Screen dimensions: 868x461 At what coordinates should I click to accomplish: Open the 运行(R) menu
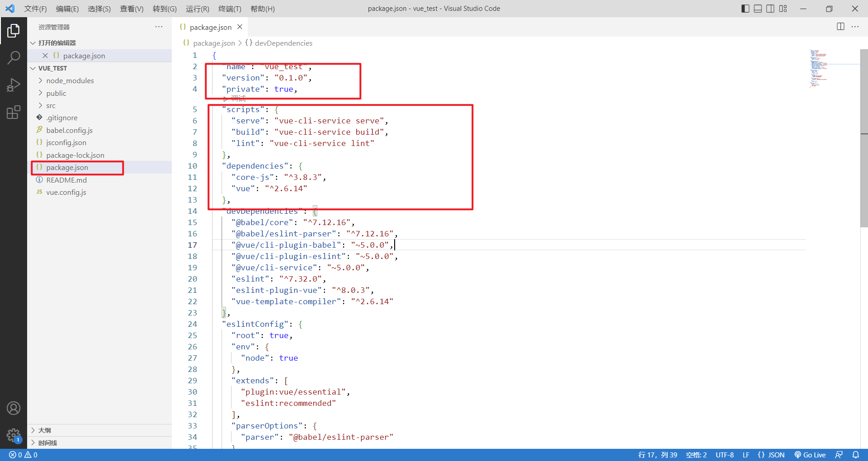tap(198, 9)
